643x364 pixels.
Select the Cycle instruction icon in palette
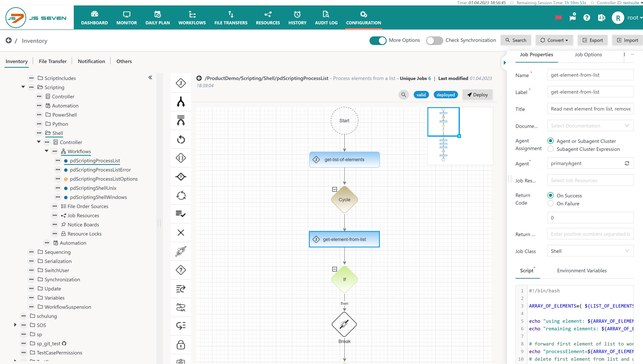[x=181, y=195]
